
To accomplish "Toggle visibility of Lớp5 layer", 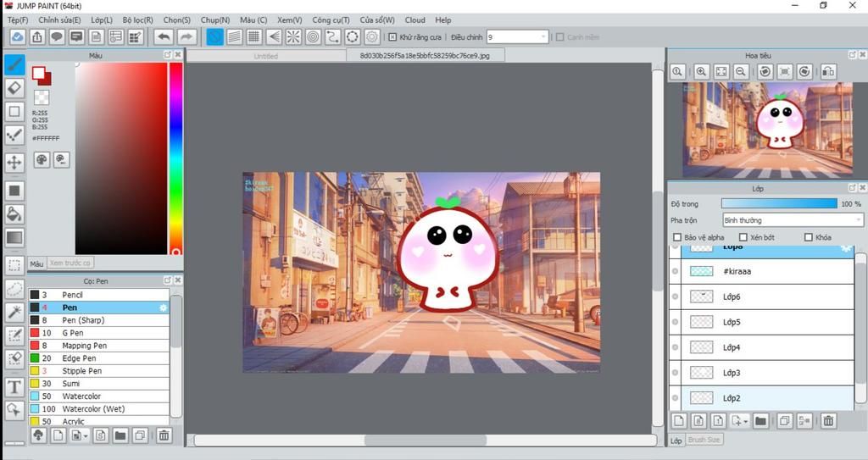I will [x=675, y=322].
